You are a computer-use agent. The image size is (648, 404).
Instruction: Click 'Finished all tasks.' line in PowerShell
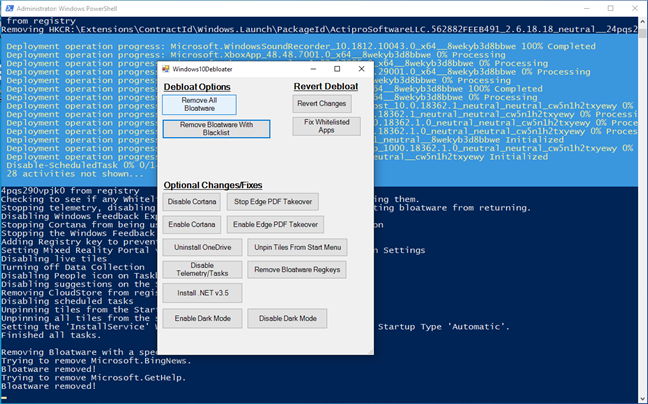coord(51,335)
